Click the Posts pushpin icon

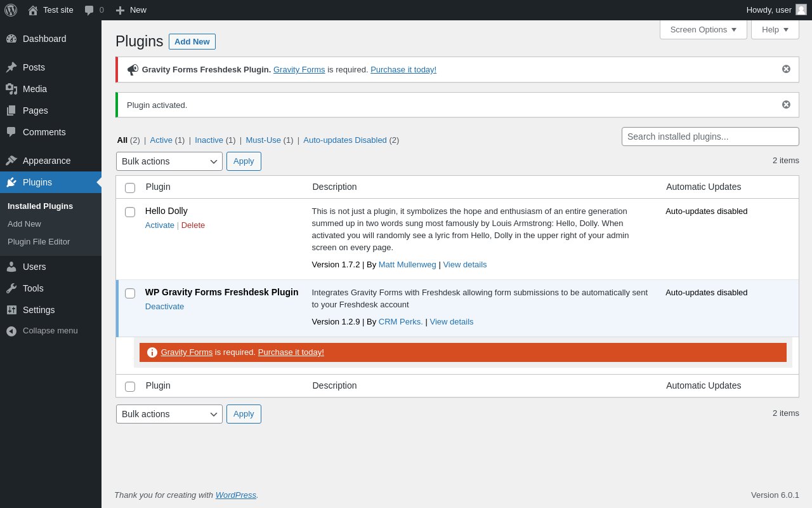point(11,67)
